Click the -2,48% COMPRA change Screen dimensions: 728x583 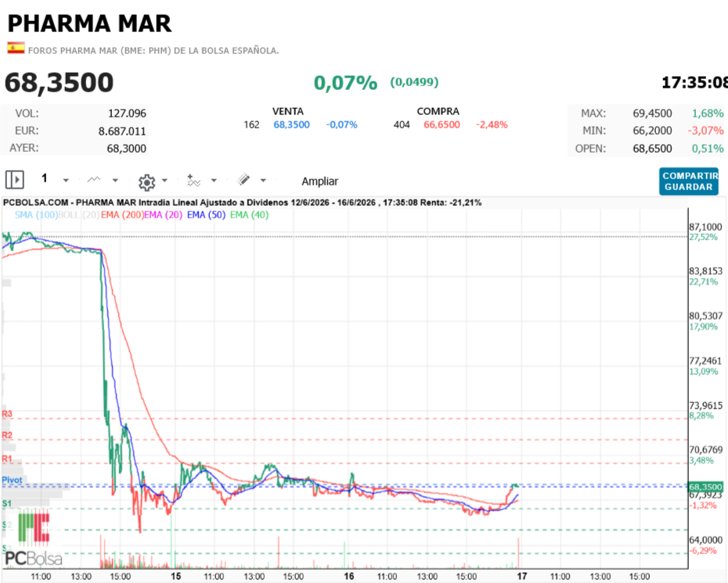pyautogui.click(x=492, y=125)
